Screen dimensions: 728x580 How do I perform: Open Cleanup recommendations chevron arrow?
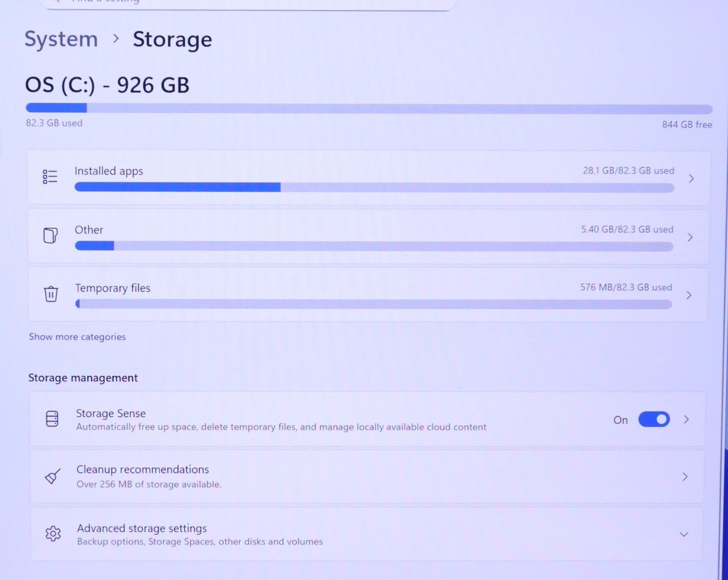(x=685, y=477)
